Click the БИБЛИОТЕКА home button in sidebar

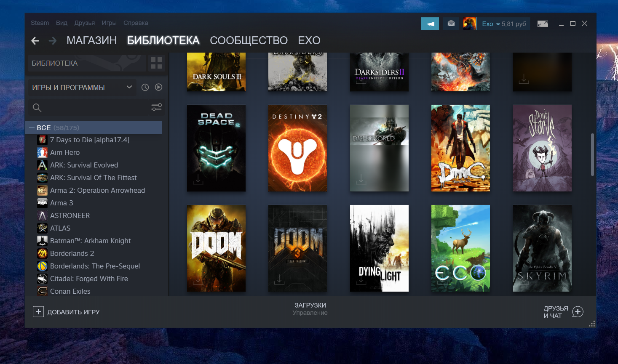click(x=87, y=63)
